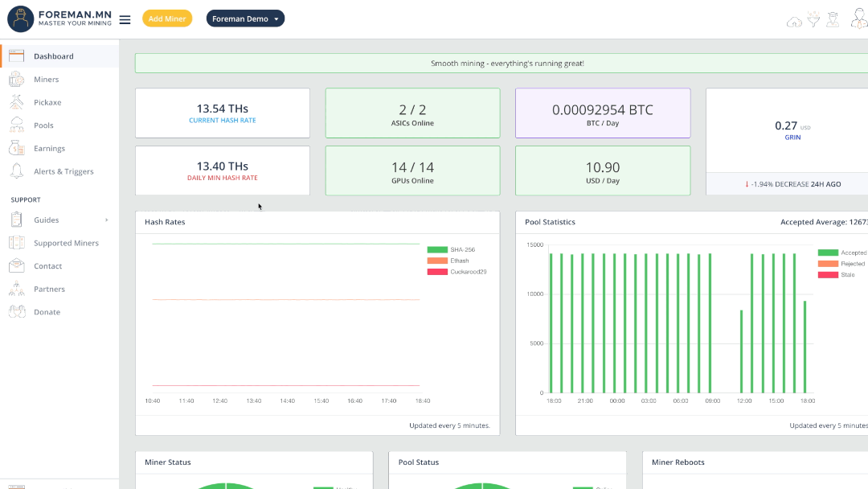This screenshot has height=489, width=868.
Task: Expand the Guides submenu arrow
Action: coord(107,220)
